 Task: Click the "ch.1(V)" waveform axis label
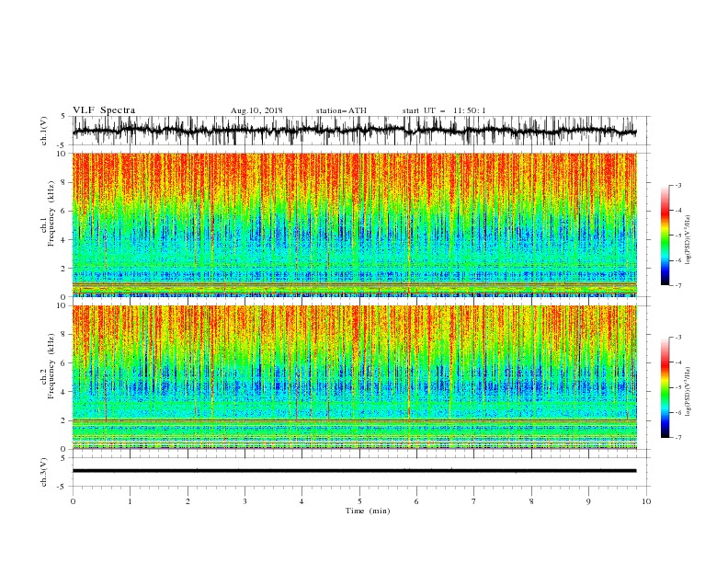[x=44, y=131]
